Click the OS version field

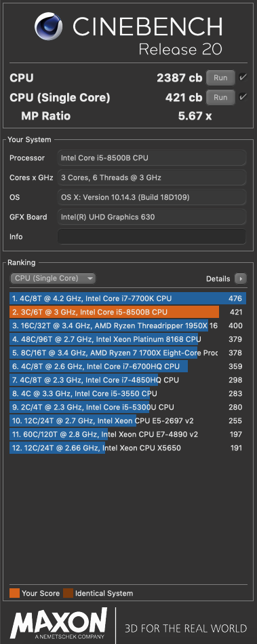click(152, 197)
